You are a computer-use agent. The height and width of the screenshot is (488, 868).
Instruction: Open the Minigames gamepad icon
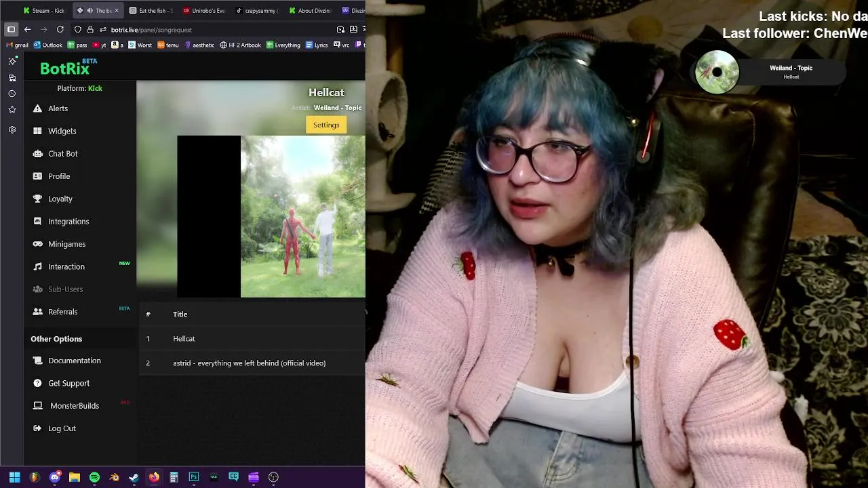coord(37,244)
